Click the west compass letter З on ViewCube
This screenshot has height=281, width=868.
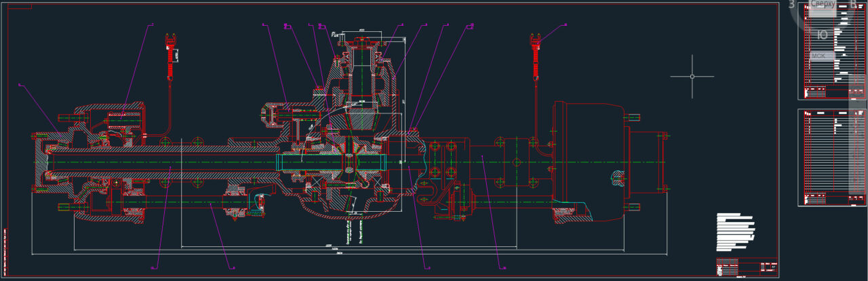[x=791, y=4]
